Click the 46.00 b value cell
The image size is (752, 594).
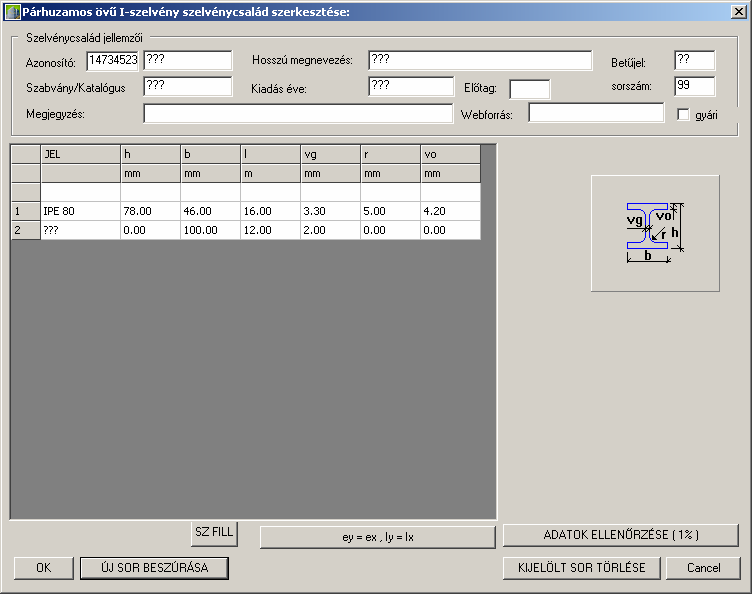coord(211,211)
